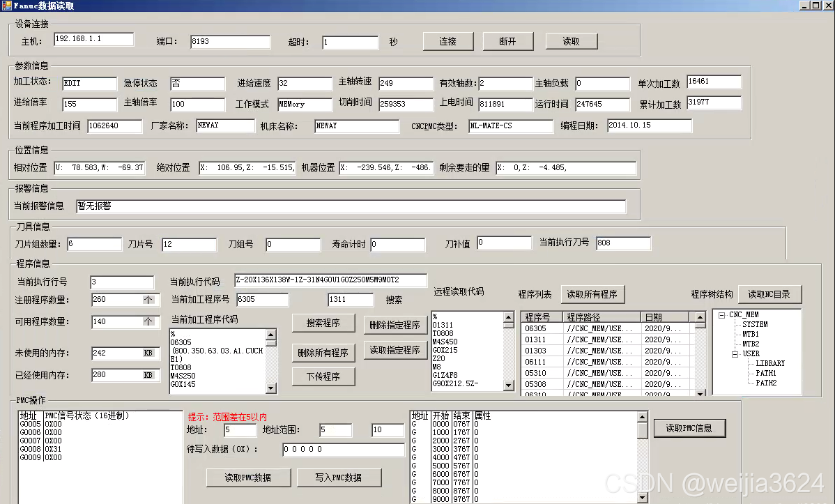835x504 pixels.
Task: Select program row O1303 in list
Action: 608,351
